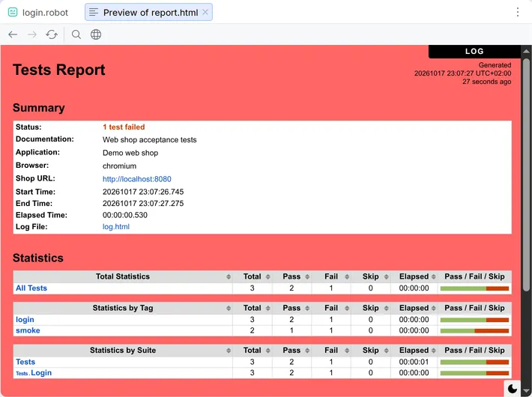Click the end time '20261017 23:07:27.275'
The width and height of the screenshot is (532, 397).
(x=143, y=203)
